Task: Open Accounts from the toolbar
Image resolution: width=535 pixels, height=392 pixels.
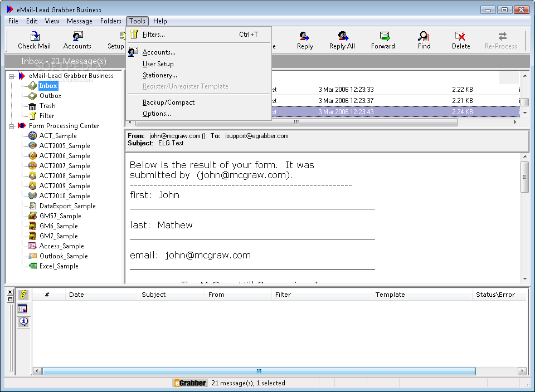Action: 77,40
